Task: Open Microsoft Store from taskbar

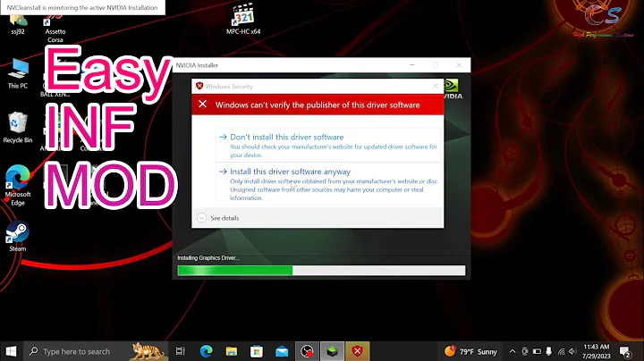Action: (257, 351)
